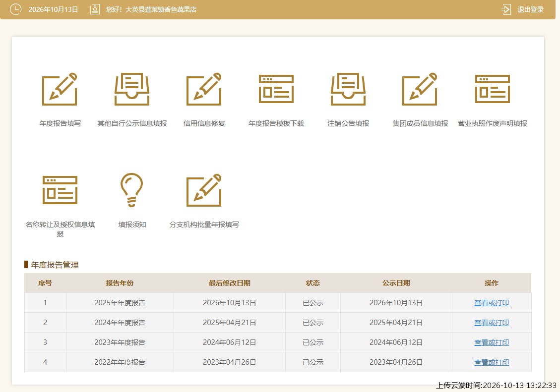Click the 信用信息修复 label
The image size is (560, 392).
pos(204,123)
